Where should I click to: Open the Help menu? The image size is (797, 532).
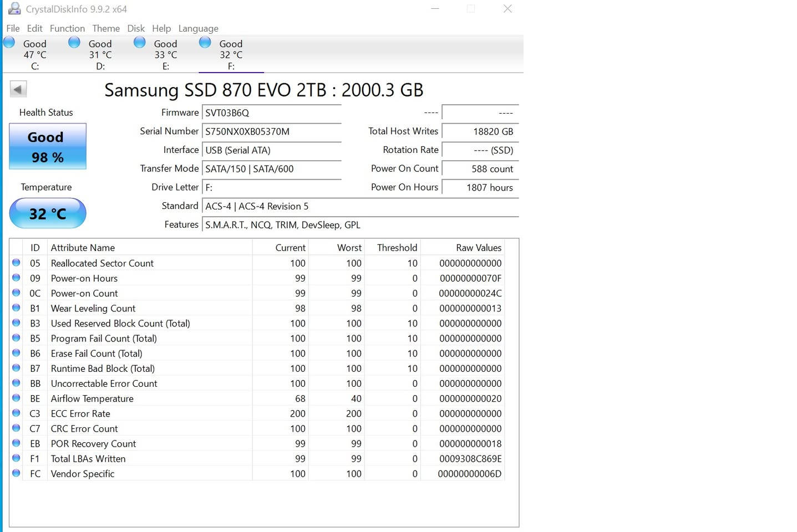point(161,28)
